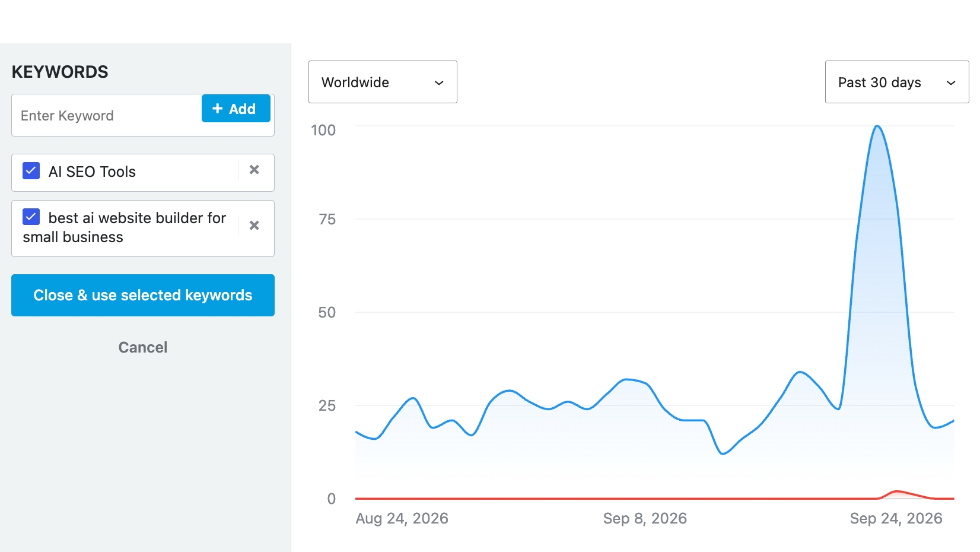
Task: Click the blue trend peak at 100
Action: click(877, 126)
